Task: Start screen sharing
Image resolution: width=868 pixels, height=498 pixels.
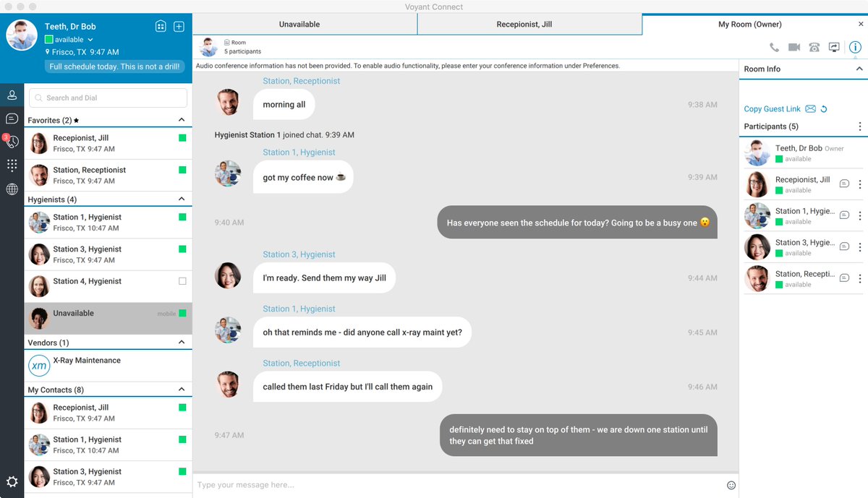Action: pos(834,47)
